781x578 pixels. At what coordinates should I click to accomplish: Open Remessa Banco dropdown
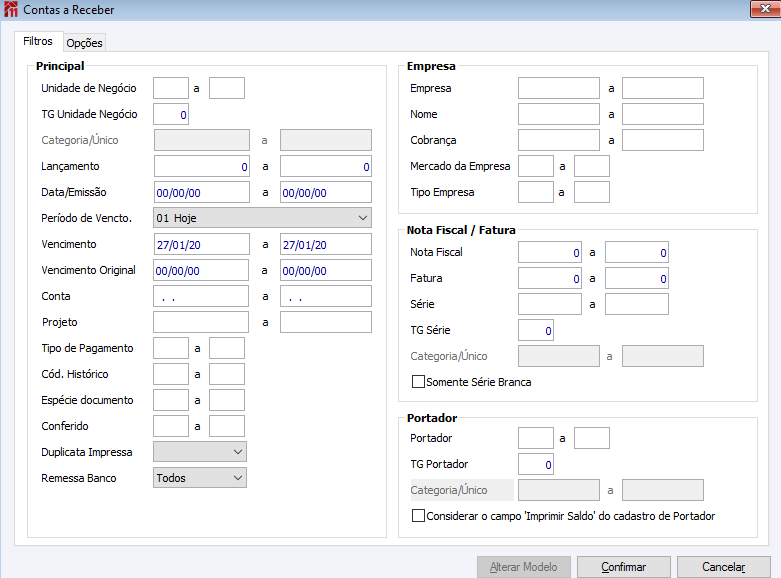[200, 478]
